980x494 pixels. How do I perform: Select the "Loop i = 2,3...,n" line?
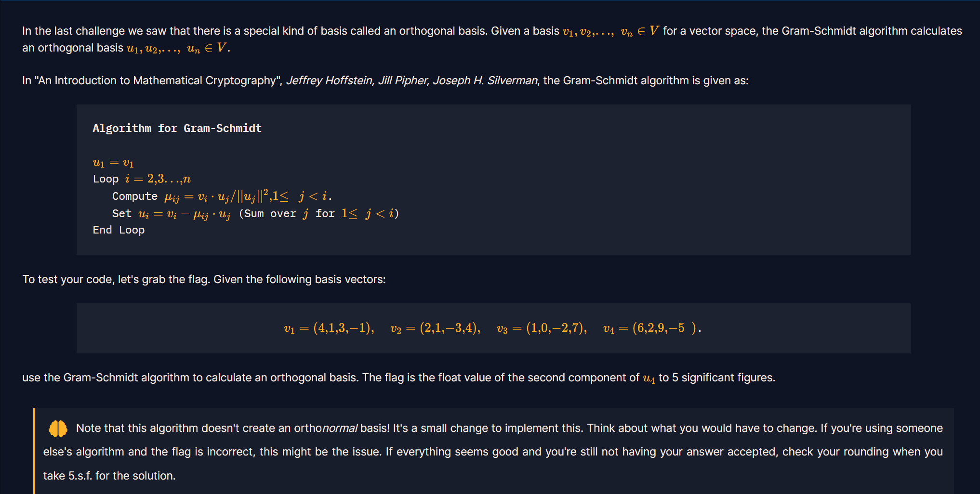coord(142,179)
